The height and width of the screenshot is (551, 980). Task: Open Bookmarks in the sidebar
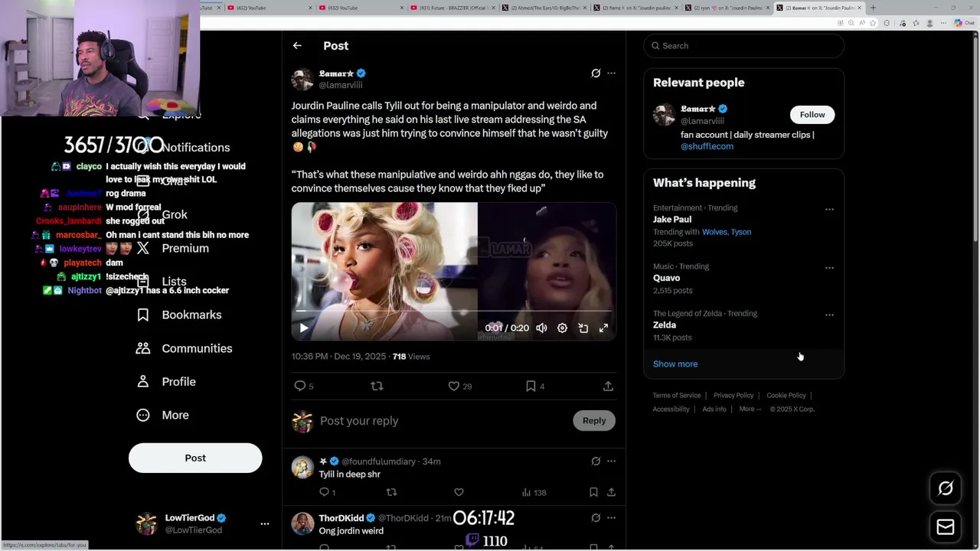click(x=181, y=315)
